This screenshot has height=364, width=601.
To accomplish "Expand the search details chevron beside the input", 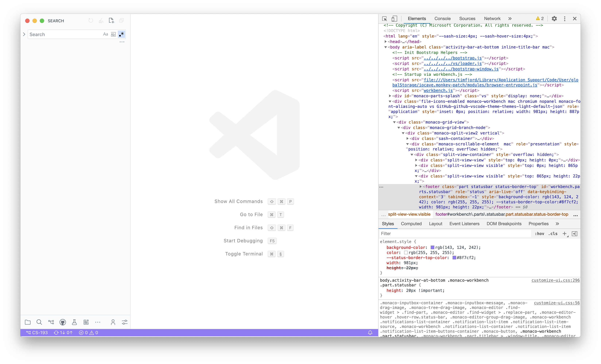I will tap(24, 34).
